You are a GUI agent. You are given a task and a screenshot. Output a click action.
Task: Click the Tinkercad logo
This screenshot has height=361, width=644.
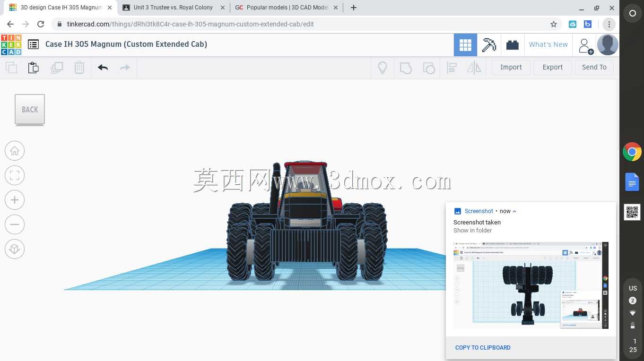click(11, 44)
